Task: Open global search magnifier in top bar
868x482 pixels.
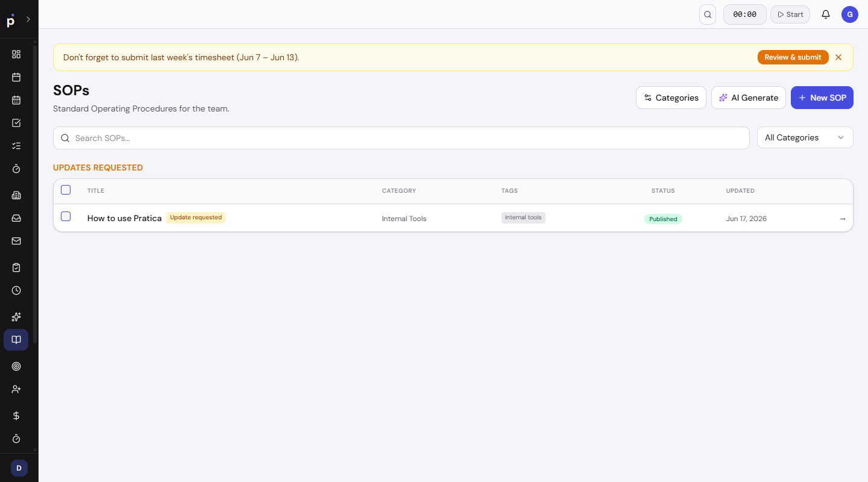Action: click(x=708, y=14)
